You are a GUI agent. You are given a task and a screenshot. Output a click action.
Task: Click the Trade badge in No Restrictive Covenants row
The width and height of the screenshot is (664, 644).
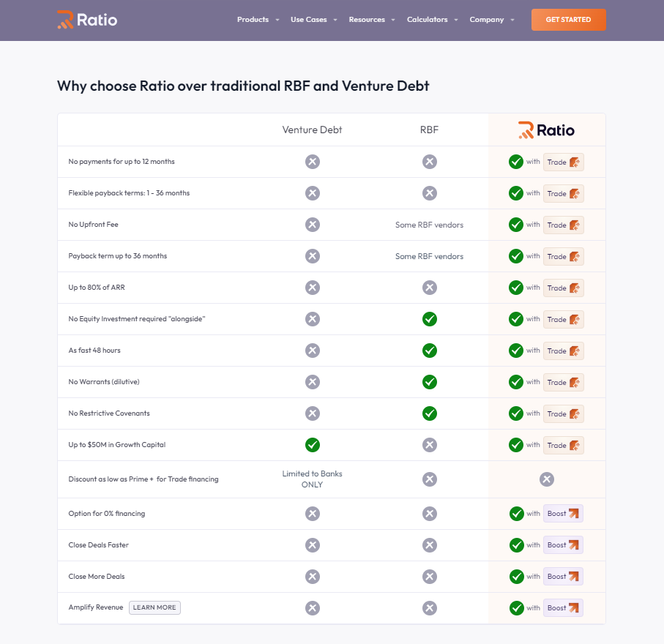[x=563, y=413]
